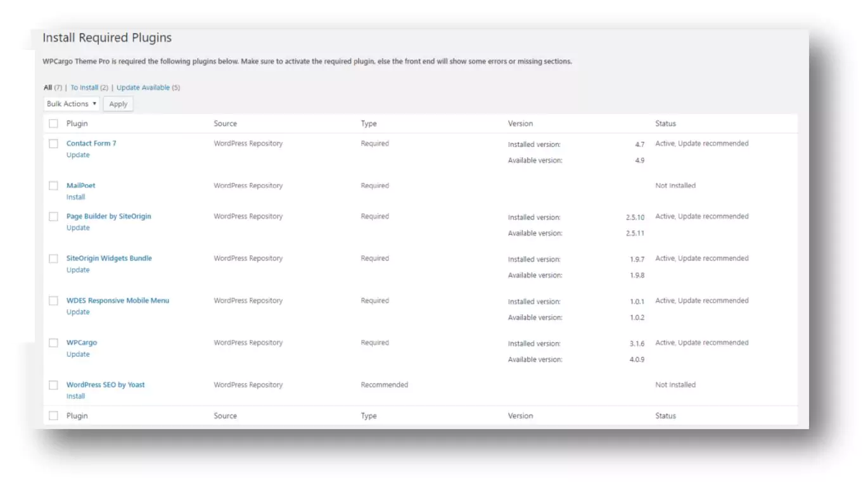Screen dimensions: 868x488
Task: Click the footer Version column label
Action: 520,416
